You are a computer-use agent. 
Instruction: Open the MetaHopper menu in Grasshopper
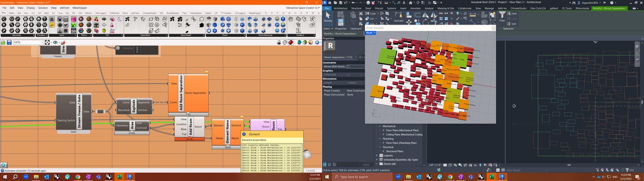point(80,8)
